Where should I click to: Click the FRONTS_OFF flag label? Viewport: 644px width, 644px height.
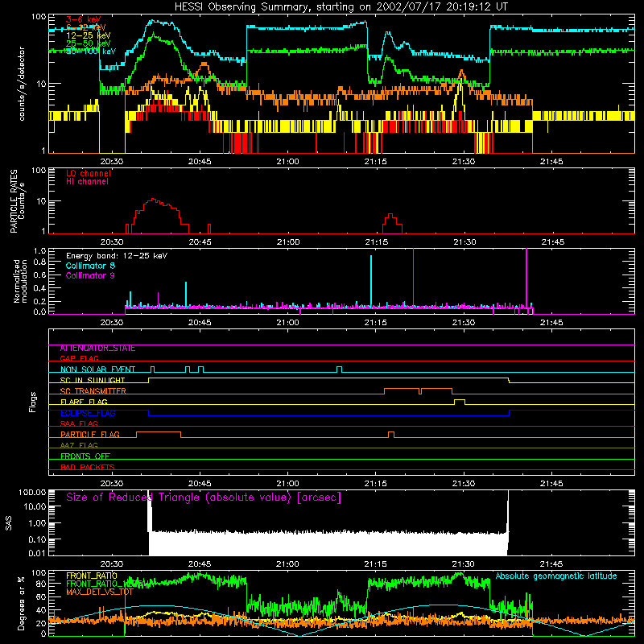[85, 456]
